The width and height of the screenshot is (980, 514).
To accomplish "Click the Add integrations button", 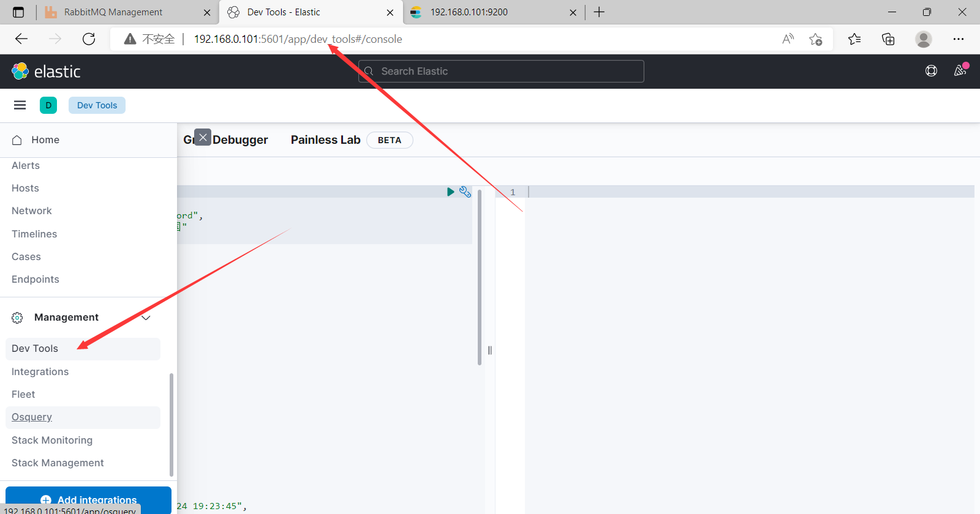I will 88,500.
